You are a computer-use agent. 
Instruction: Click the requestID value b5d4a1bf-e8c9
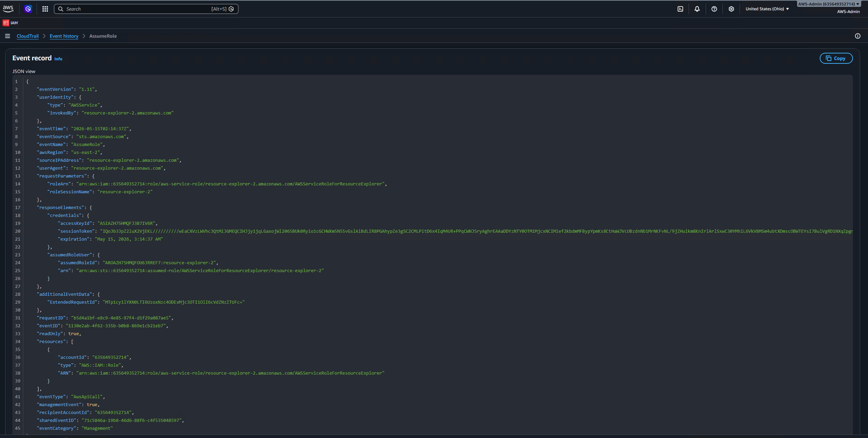coord(121,318)
